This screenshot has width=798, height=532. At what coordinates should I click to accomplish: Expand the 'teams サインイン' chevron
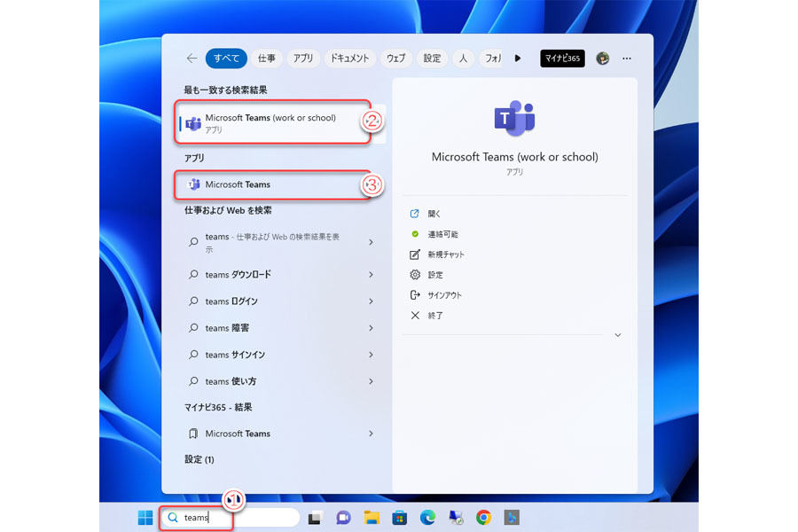(x=371, y=355)
